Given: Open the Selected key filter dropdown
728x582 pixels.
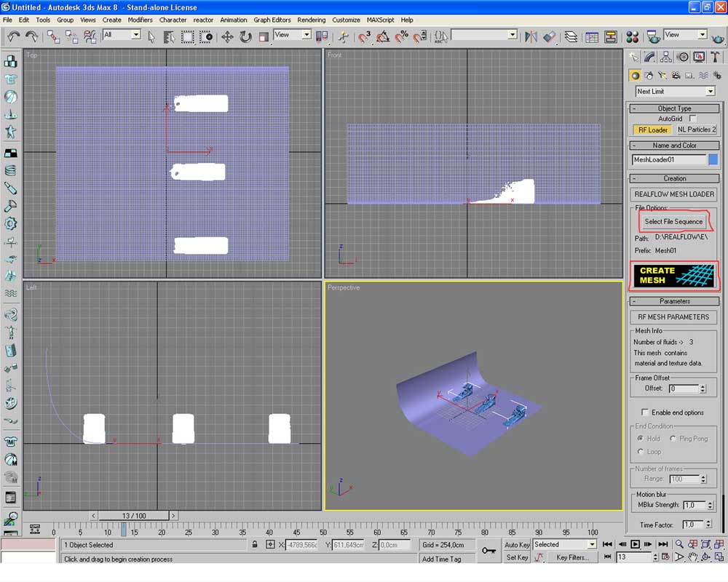Looking at the screenshot, I should [591, 544].
